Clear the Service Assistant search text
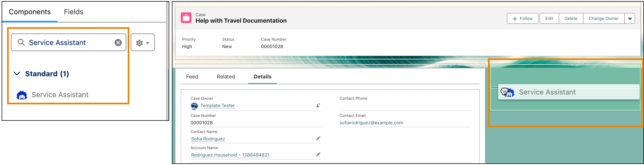 coord(118,43)
